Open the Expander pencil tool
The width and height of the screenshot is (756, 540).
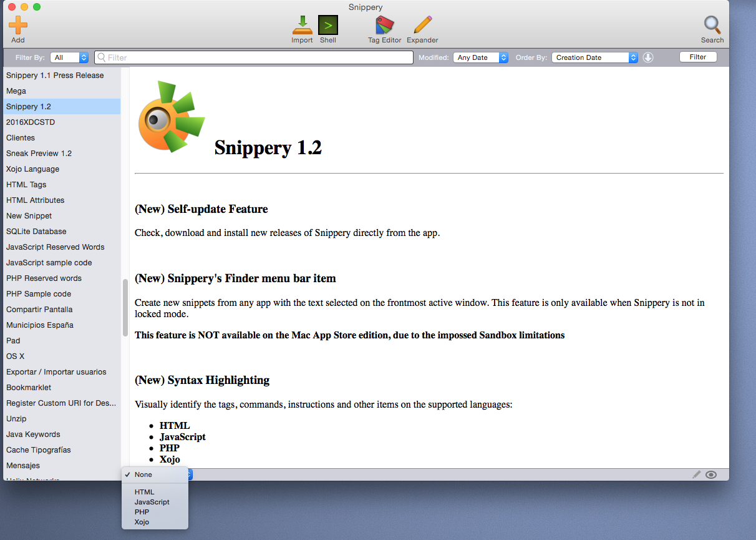point(422,25)
